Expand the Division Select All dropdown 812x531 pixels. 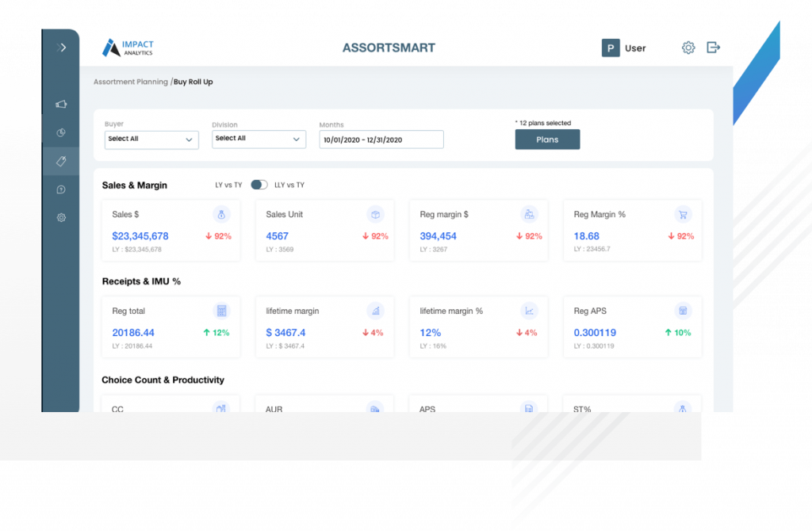pyautogui.click(x=259, y=139)
